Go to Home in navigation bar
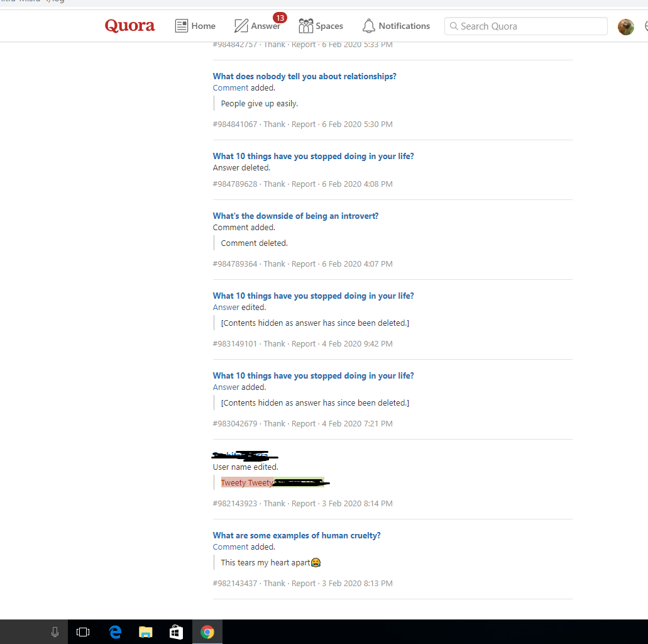 (x=195, y=26)
